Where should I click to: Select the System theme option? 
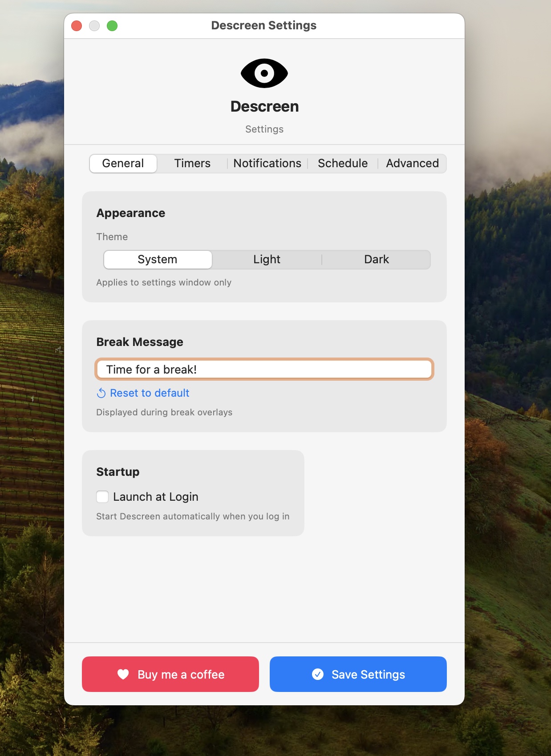[158, 259]
